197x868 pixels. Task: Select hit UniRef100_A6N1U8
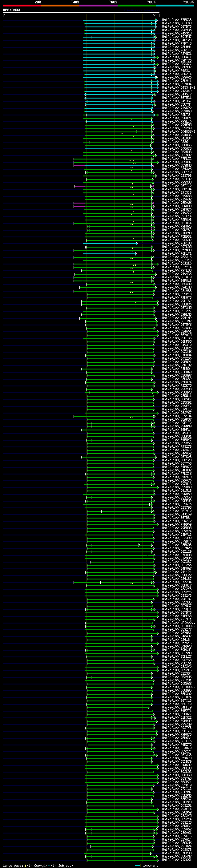tap(177, 244)
